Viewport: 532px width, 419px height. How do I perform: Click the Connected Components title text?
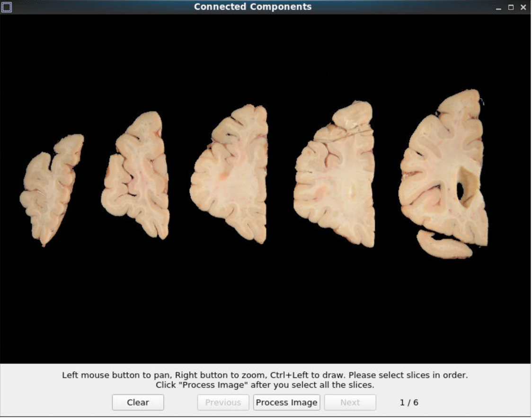tap(253, 7)
